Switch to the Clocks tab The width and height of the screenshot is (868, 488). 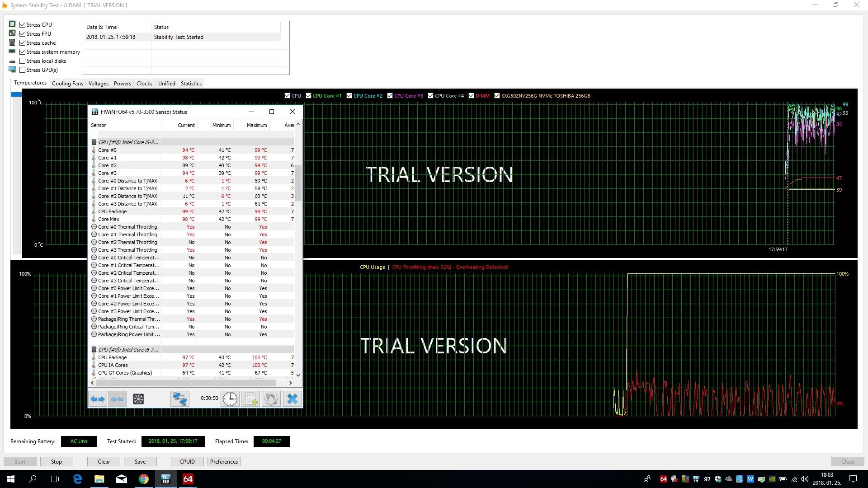144,84
